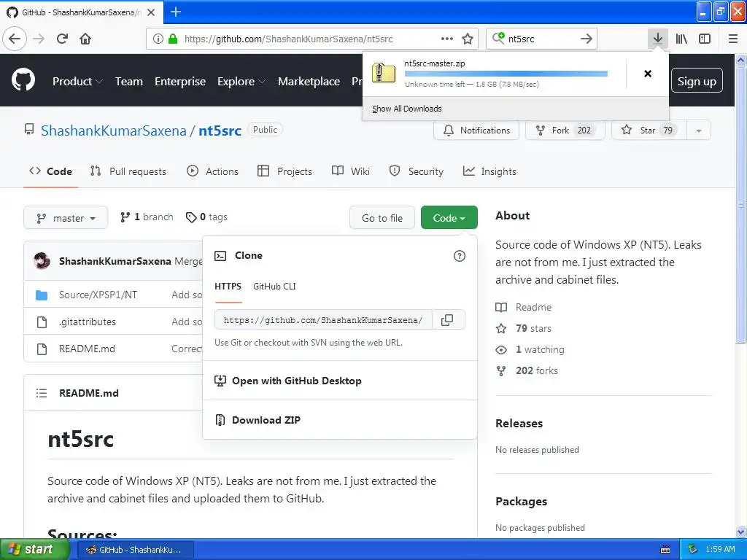Viewport: 747px width, 560px height.
Task: Select the HTTPS clone tab
Action: click(228, 286)
